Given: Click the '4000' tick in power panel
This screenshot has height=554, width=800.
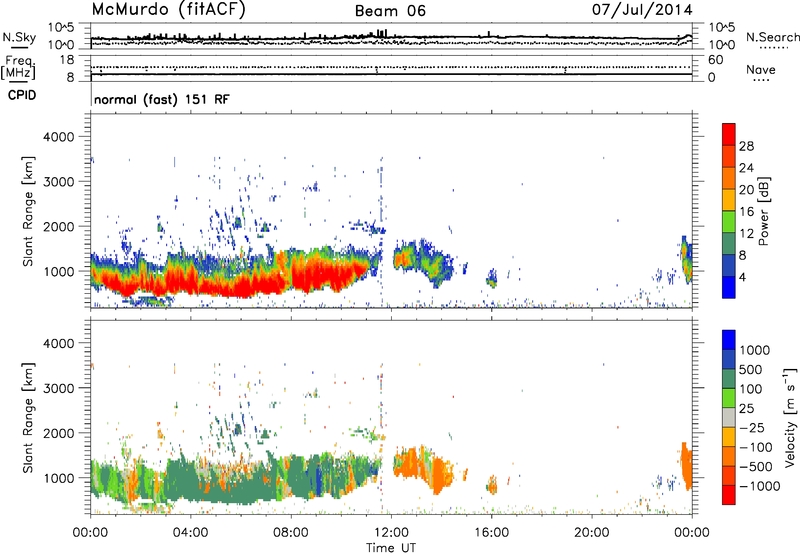Looking at the screenshot, I should (x=58, y=137).
